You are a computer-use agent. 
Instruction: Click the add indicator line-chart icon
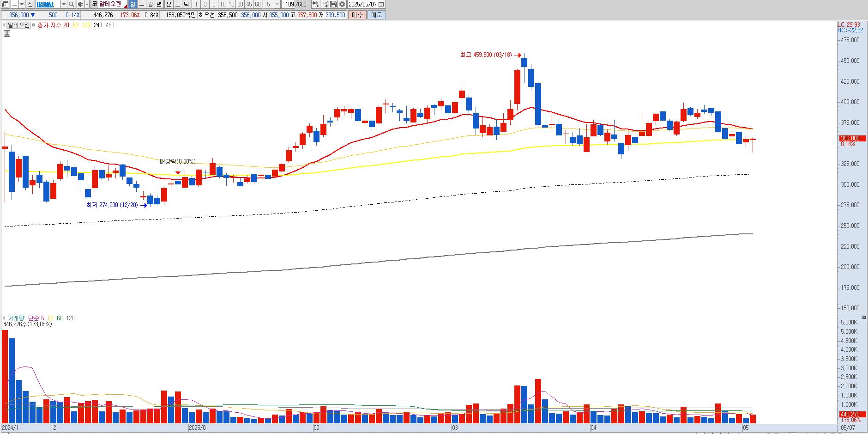pyautogui.click(x=325, y=4)
